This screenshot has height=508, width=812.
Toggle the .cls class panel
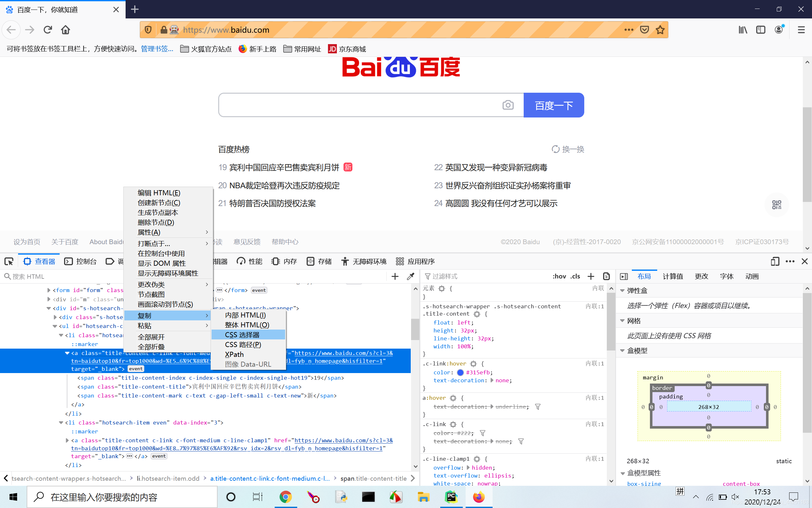(575, 276)
